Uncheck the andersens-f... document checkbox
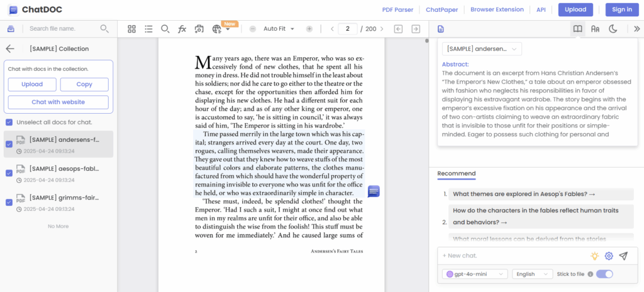The width and height of the screenshot is (644, 292). point(9,144)
